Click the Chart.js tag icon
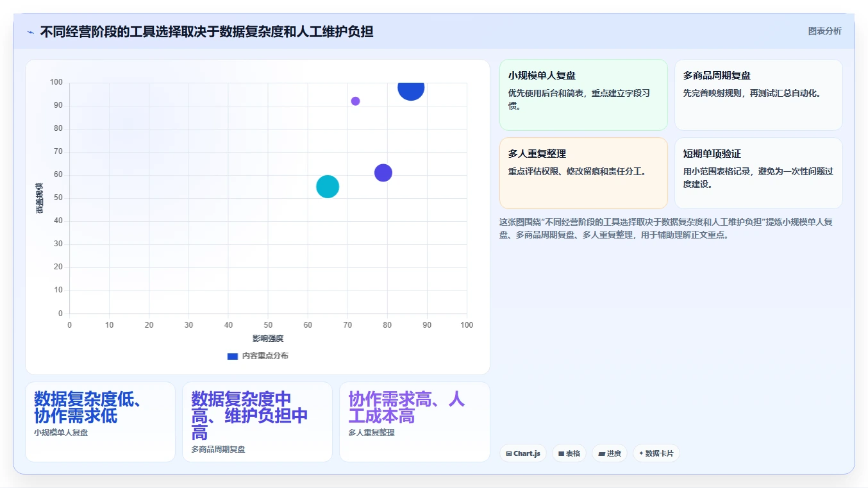Viewport: 868px width, 488px height. (509, 453)
